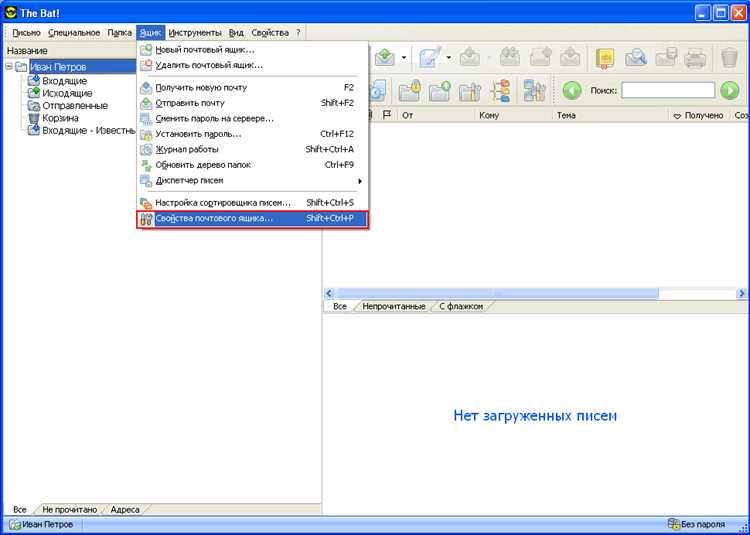This screenshot has width=750, height=535.
Task: Open the sorting office tree-diagram icon
Action: [501, 90]
